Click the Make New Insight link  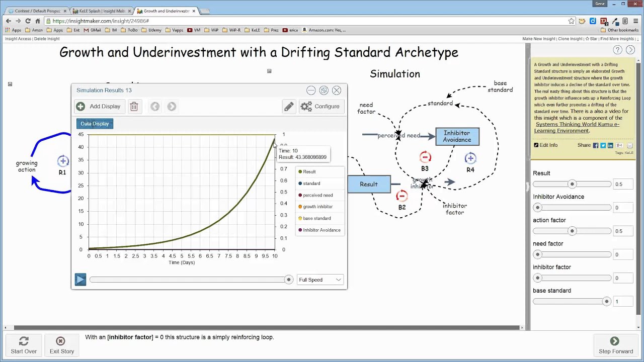click(x=539, y=39)
